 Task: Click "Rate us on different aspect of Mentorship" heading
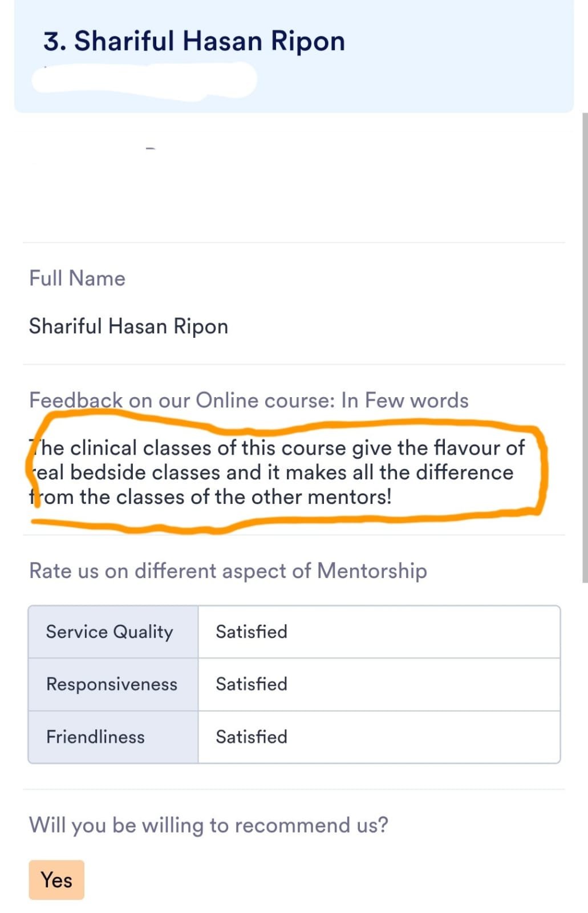click(x=228, y=571)
